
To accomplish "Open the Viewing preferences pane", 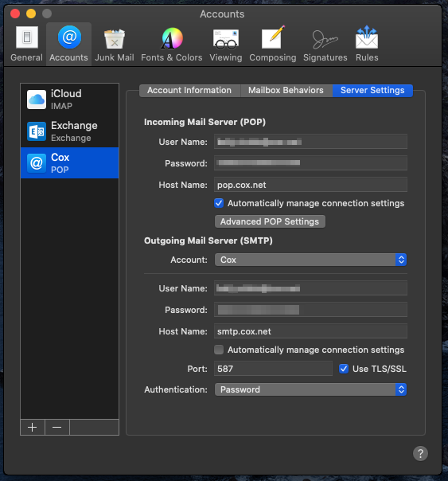I will pyautogui.click(x=226, y=44).
